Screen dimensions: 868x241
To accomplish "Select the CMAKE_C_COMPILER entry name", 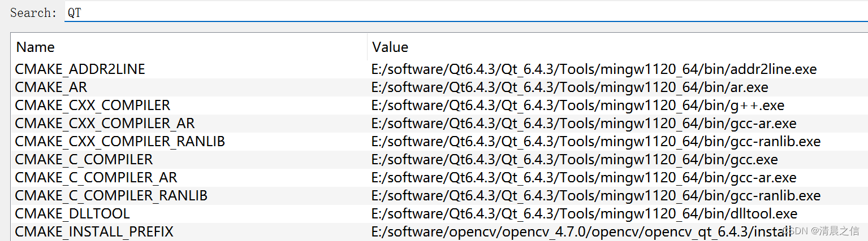I will pyautogui.click(x=84, y=160).
